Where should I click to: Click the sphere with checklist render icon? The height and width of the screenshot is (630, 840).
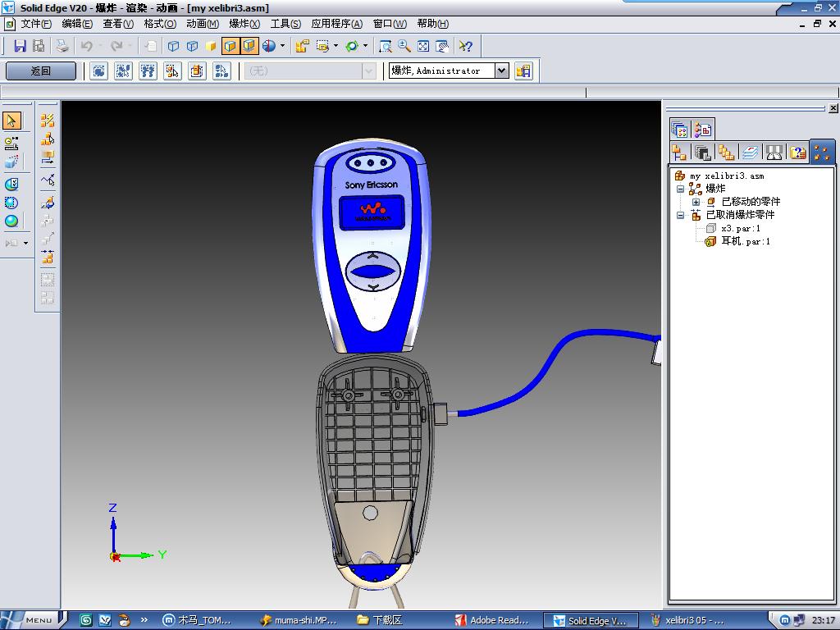[11, 185]
